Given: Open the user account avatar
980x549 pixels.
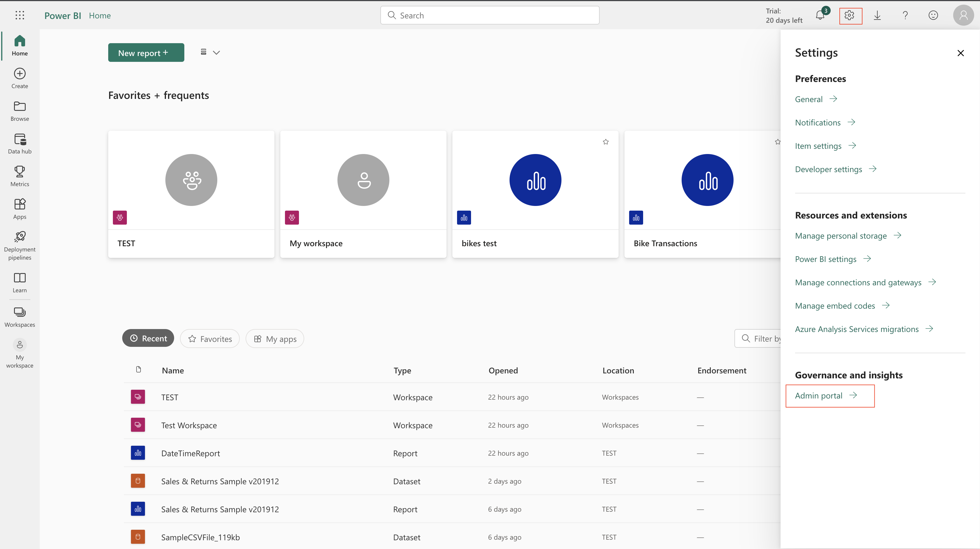Looking at the screenshot, I should coord(963,15).
